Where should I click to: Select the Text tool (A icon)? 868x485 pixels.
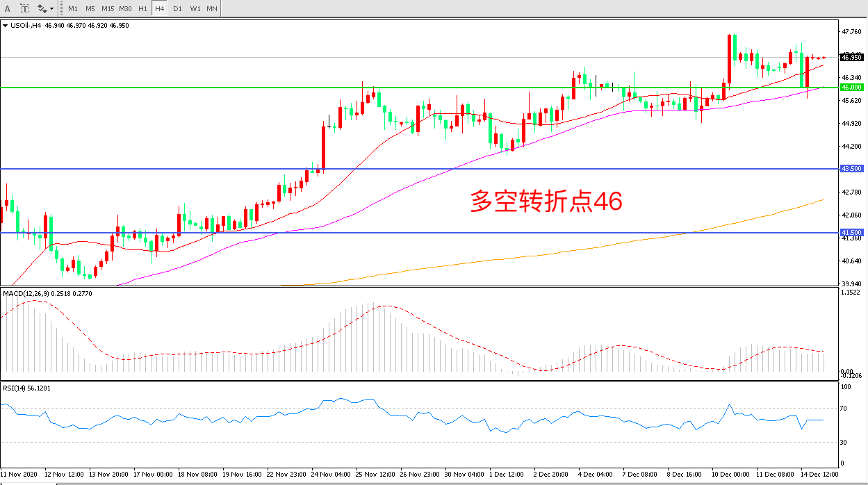tap(8, 8)
